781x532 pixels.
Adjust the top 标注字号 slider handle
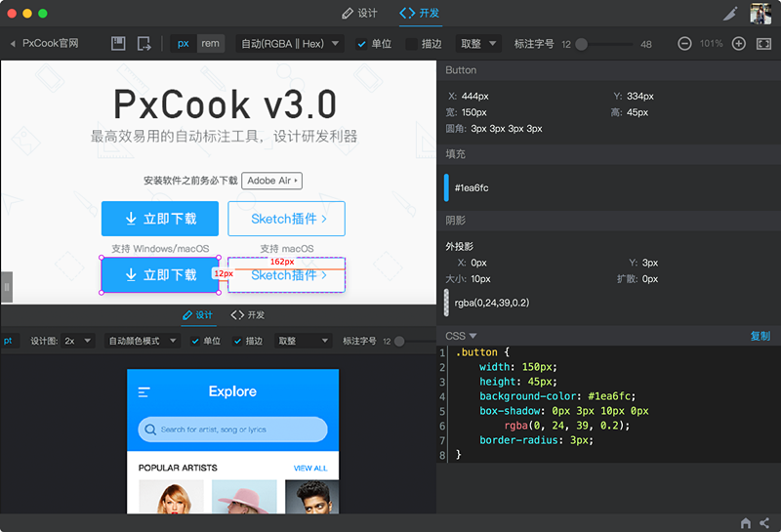click(581, 44)
